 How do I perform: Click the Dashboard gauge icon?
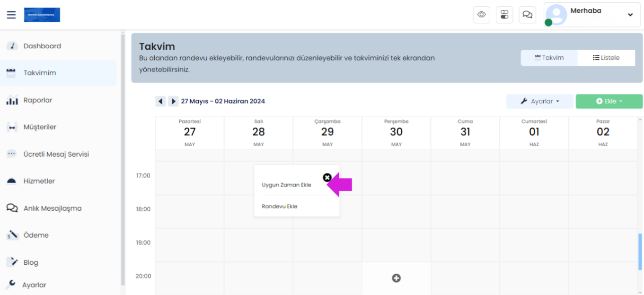pyautogui.click(x=12, y=46)
